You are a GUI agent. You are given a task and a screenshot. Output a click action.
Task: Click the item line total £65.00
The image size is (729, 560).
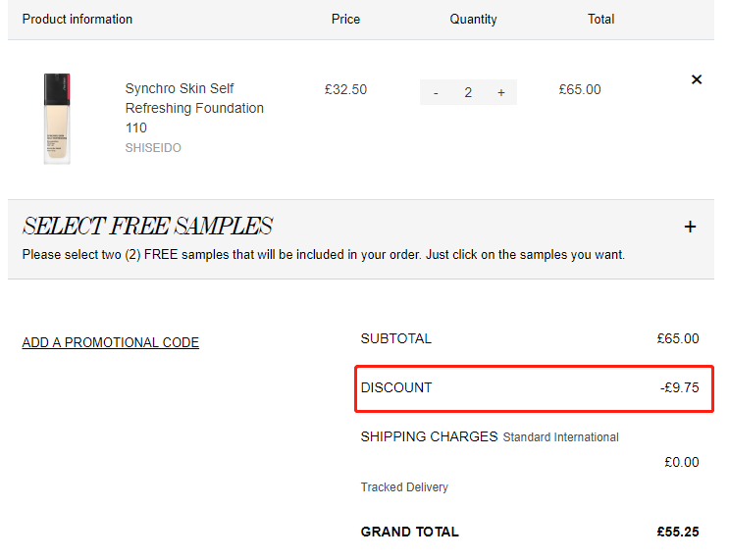tap(580, 89)
